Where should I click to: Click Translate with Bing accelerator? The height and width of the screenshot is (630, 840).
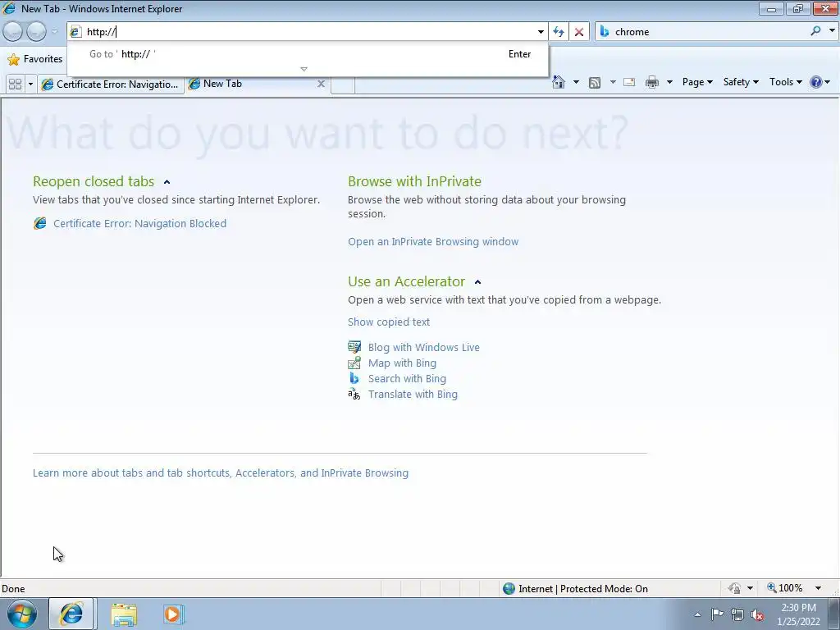point(413,395)
